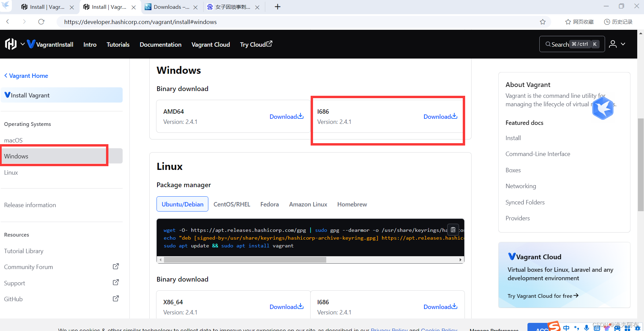Open Providers featured doc
The image size is (644, 331).
coord(517,218)
